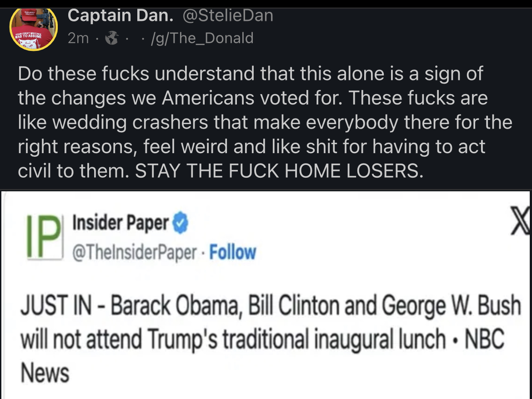Open the embedded Insider Paper tweet screenshot
This screenshot has height=399, width=532.
(266, 295)
